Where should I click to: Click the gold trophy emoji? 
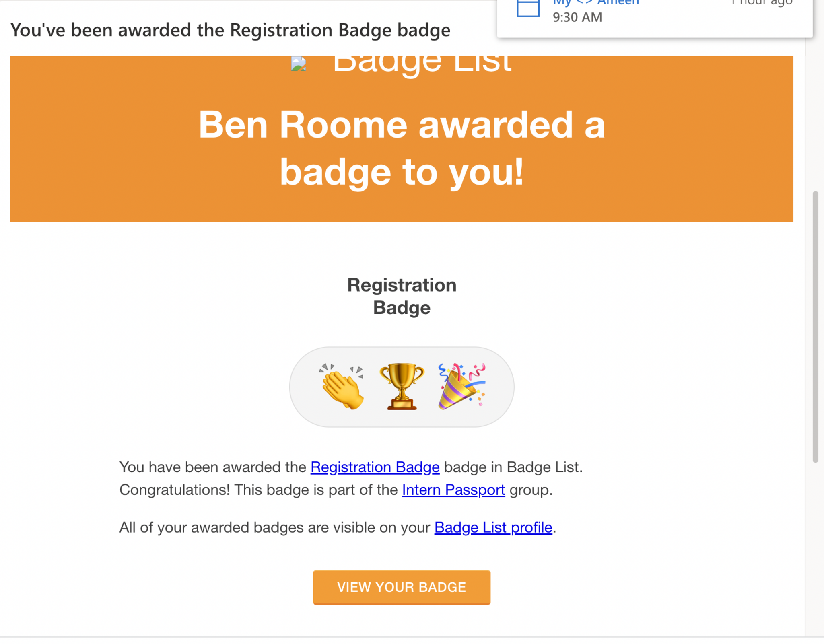click(402, 387)
